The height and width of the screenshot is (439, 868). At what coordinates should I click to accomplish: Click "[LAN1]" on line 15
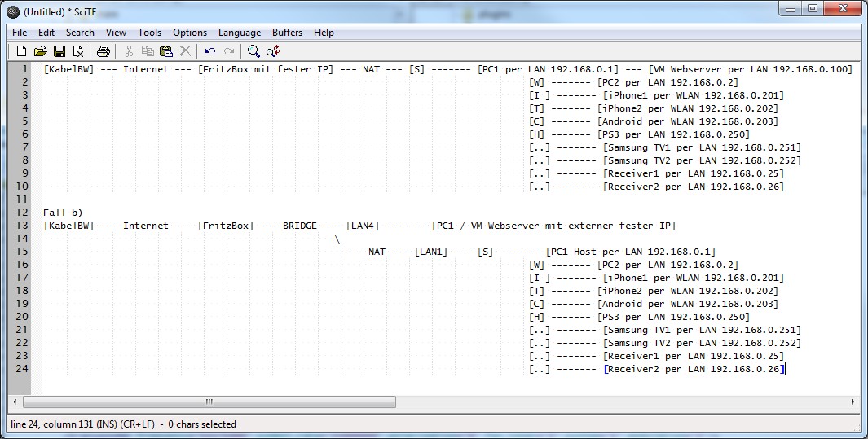[431, 252]
